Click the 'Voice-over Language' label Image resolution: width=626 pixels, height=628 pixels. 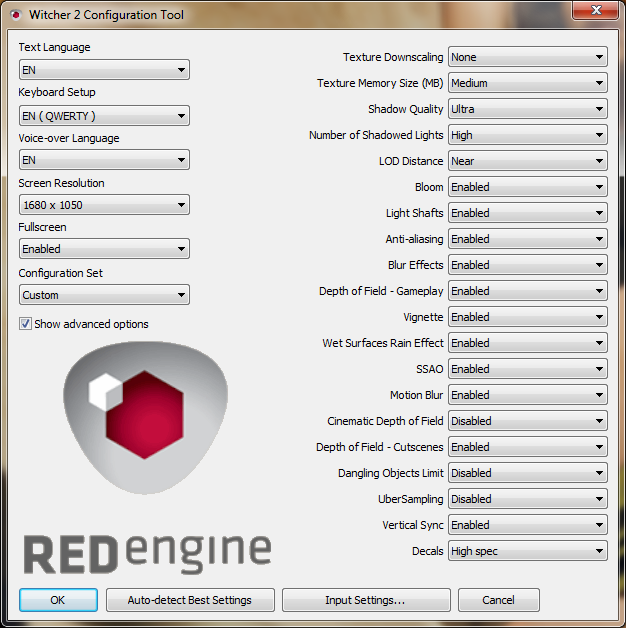tap(69, 138)
